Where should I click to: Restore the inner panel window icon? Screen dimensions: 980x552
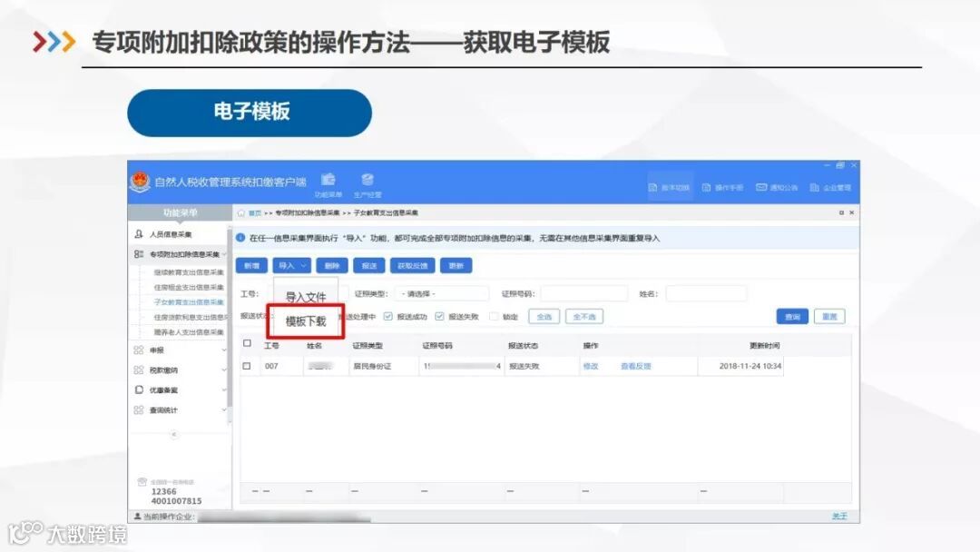[841, 213]
